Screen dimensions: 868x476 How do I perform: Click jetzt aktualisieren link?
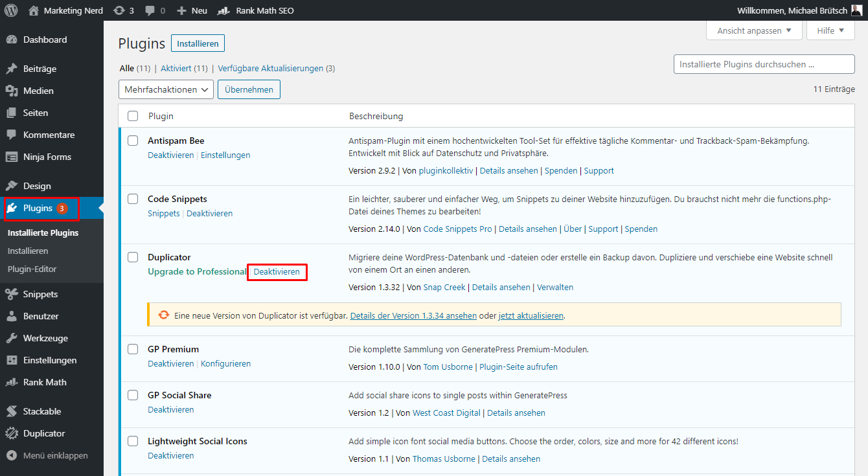coord(531,315)
